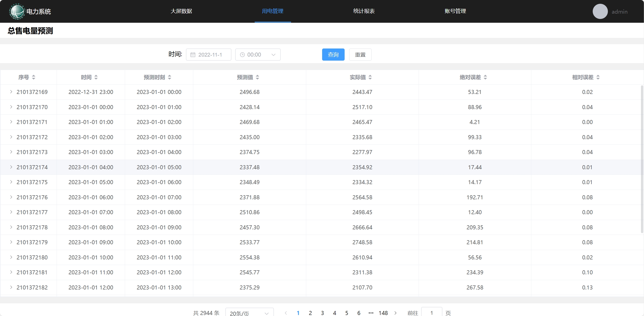Expand row 2101372175
The height and width of the screenshot is (316, 644).
click(11, 182)
